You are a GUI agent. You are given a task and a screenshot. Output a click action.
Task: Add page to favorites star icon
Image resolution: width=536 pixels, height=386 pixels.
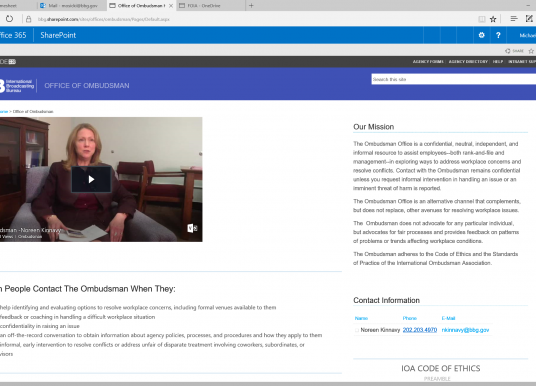[x=493, y=19]
